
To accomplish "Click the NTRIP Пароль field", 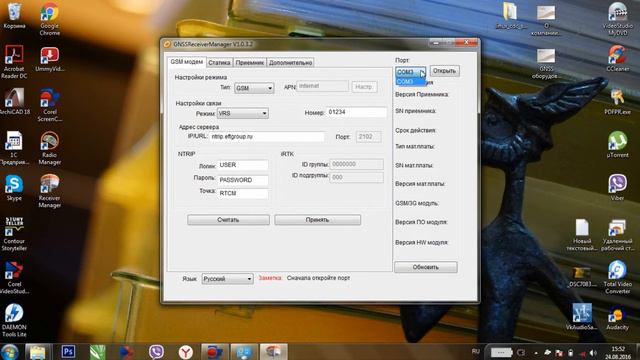I will point(243,180).
